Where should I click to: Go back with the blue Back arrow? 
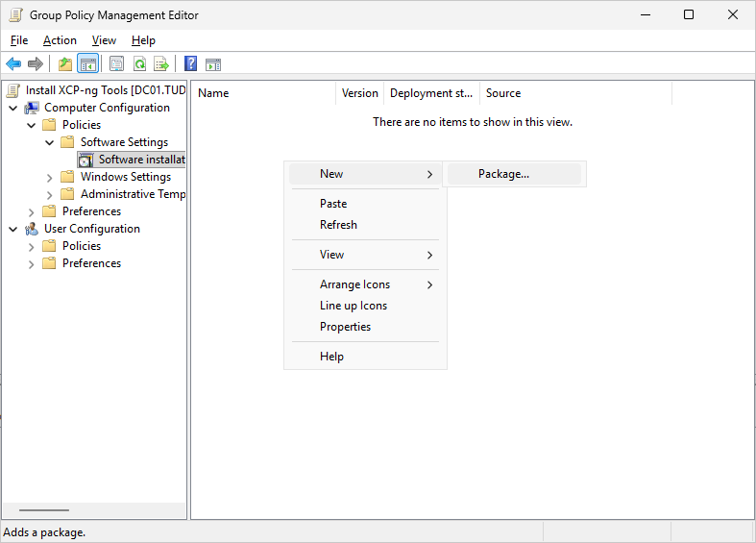pos(13,63)
